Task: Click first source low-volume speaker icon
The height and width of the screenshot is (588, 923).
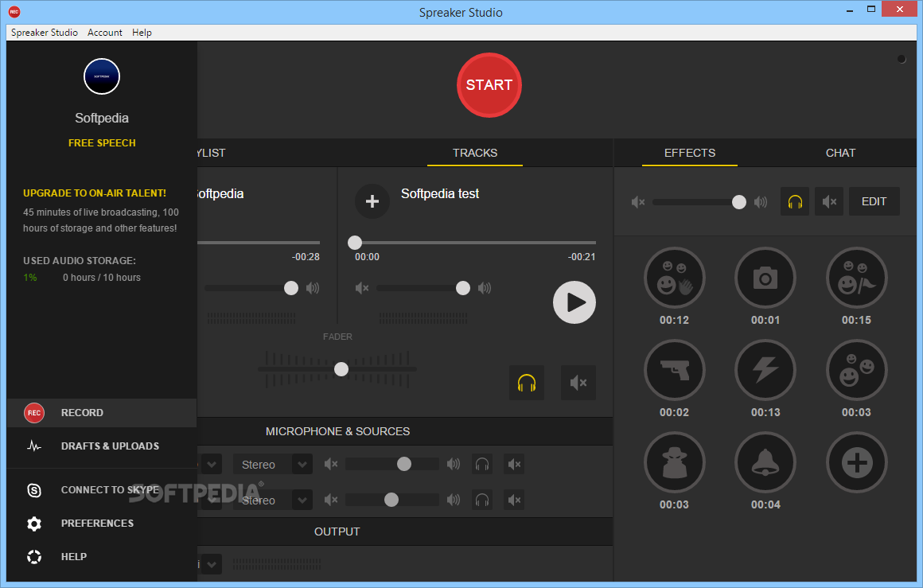Action: pyautogui.click(x=331, y=464)
